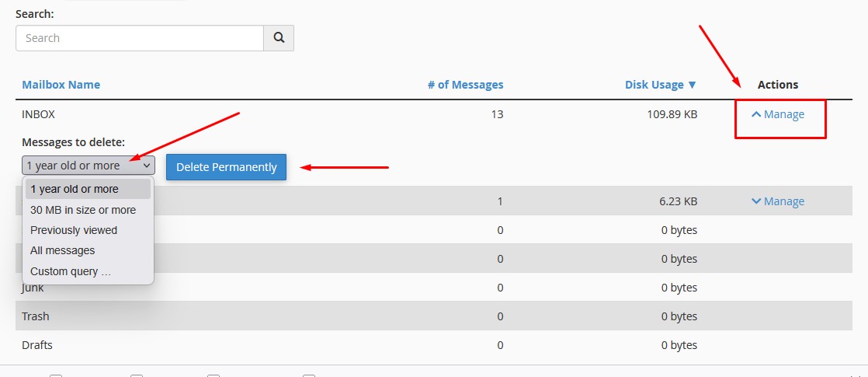Select 'All messages' from the list
868x377 pixels.
point(63,250)
